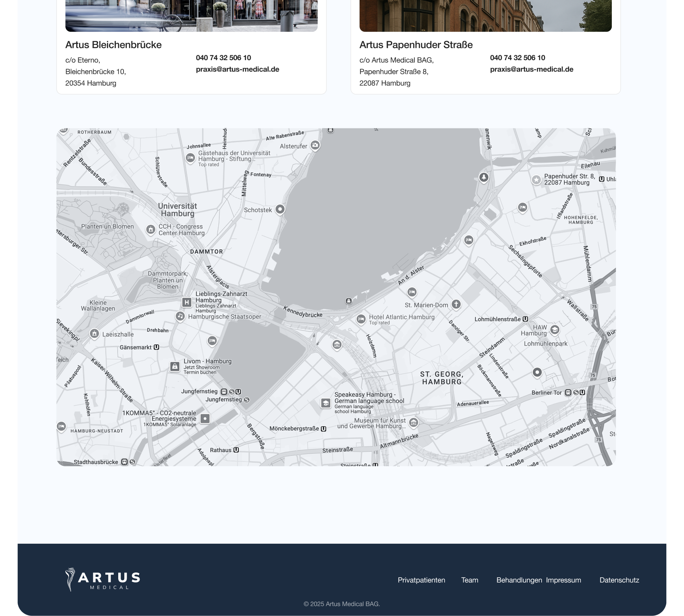
Task: Click the Jungfernstieg station label with U icon
Action: coord(211,392)
